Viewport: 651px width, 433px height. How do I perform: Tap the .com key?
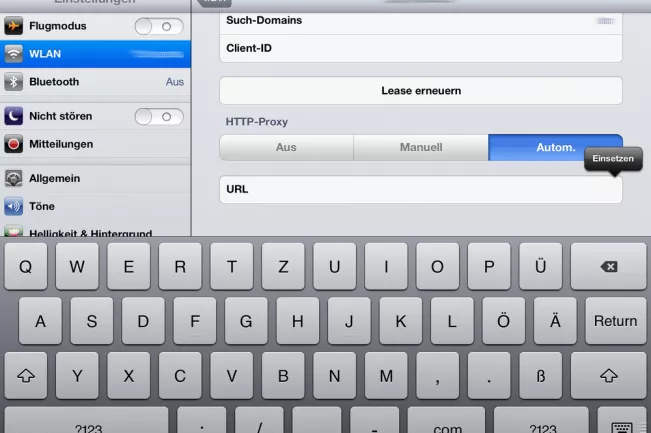pos(446,421)
